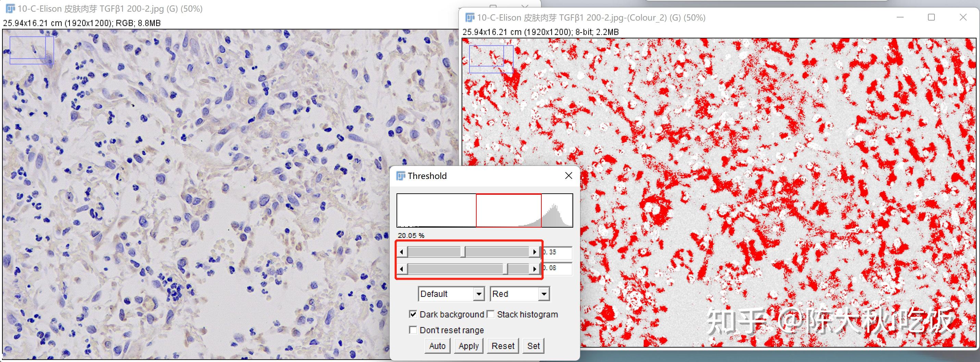Click the maximum threshold value field showing .08
The image size is (980, 362).
coord(557,268)
